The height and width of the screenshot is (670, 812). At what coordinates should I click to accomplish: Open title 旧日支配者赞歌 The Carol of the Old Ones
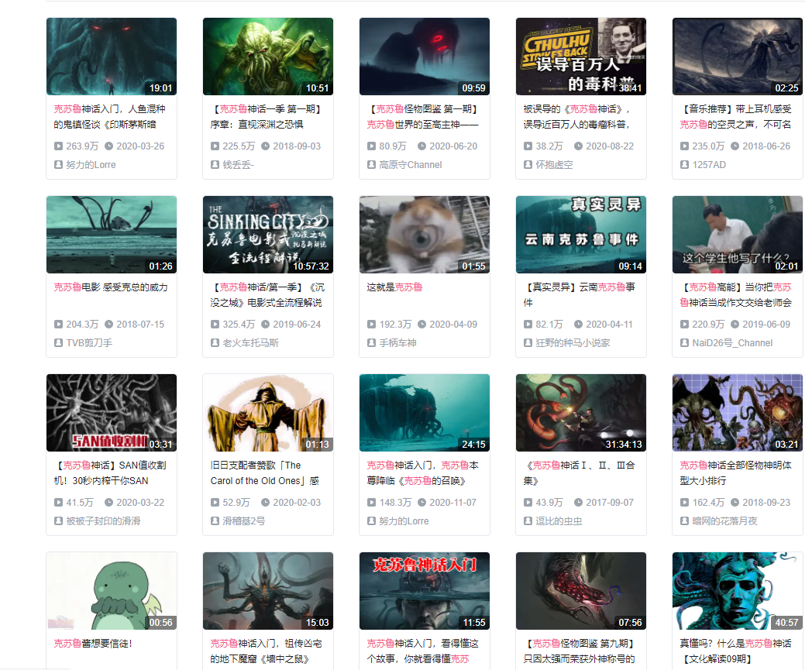265,472
